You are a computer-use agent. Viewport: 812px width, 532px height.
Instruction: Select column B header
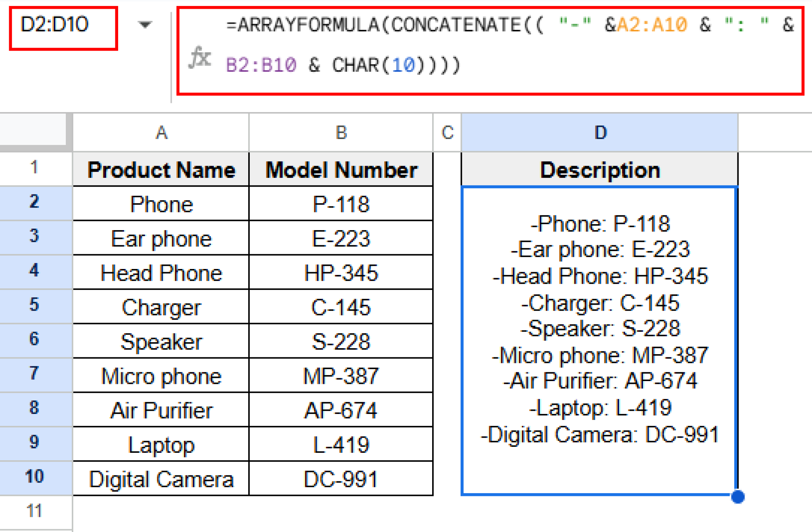click(x=340, y=132)
